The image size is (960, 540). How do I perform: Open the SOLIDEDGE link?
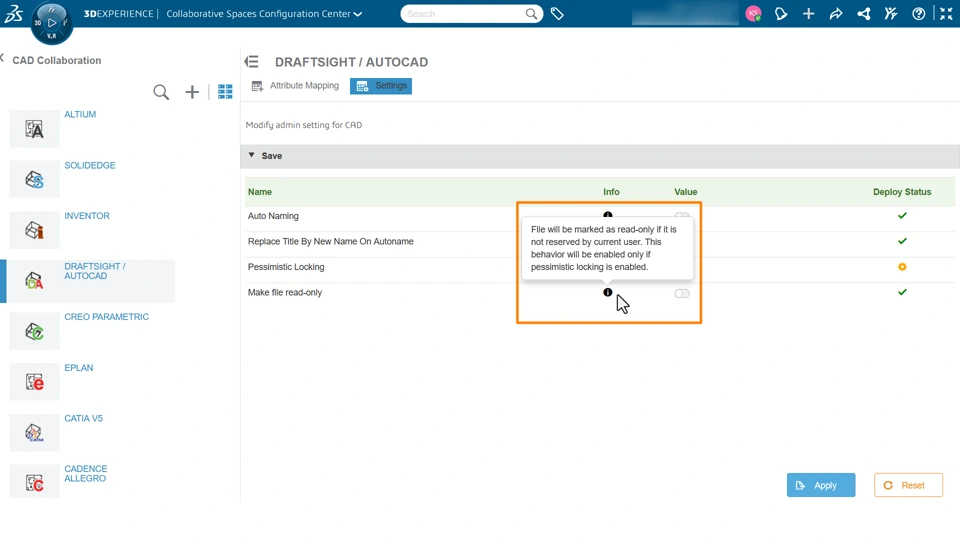tap(90, 165)
